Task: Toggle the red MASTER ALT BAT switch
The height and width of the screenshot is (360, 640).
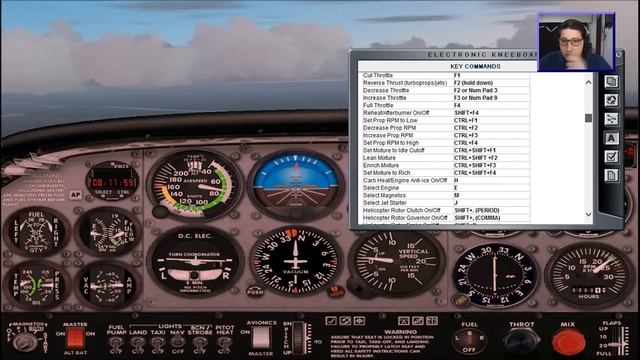Action: 75,338
